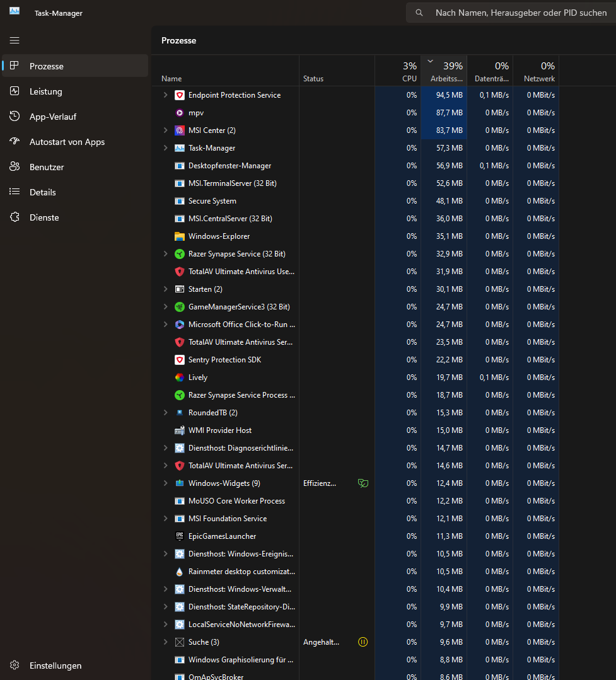Expand the MSI Foundation Service row
The image size is (616, 680).
165,518
